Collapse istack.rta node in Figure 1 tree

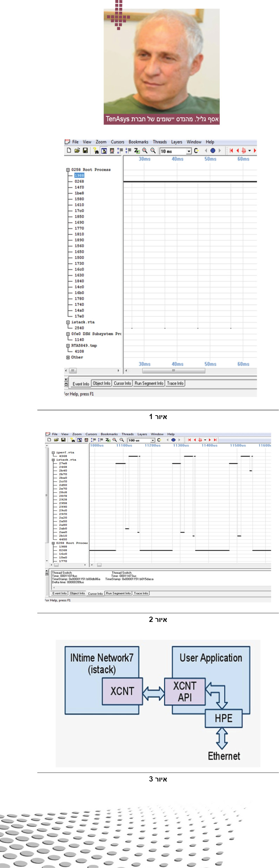(68, 322)
